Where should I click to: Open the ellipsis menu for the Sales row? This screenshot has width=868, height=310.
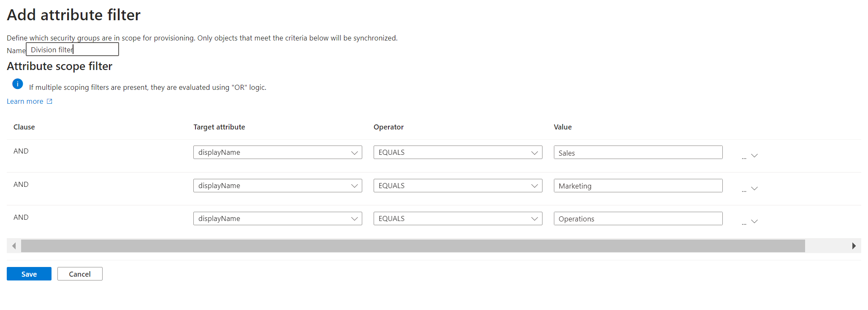744,157
